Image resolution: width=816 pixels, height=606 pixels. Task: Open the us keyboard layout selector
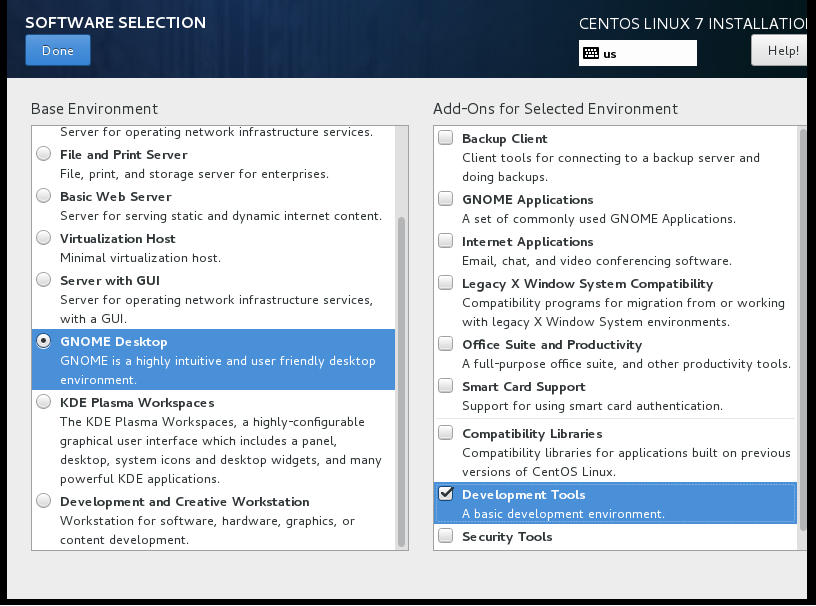coord(638,53)
